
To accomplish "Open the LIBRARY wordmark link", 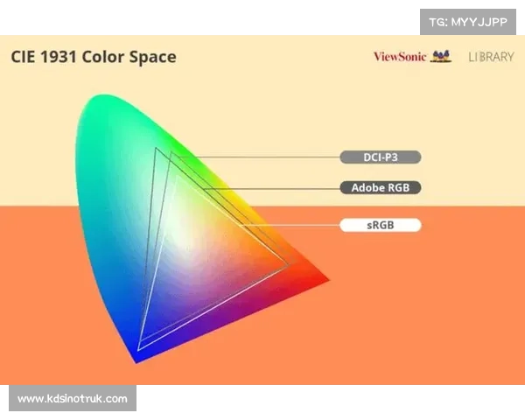I will click(491, 57).
